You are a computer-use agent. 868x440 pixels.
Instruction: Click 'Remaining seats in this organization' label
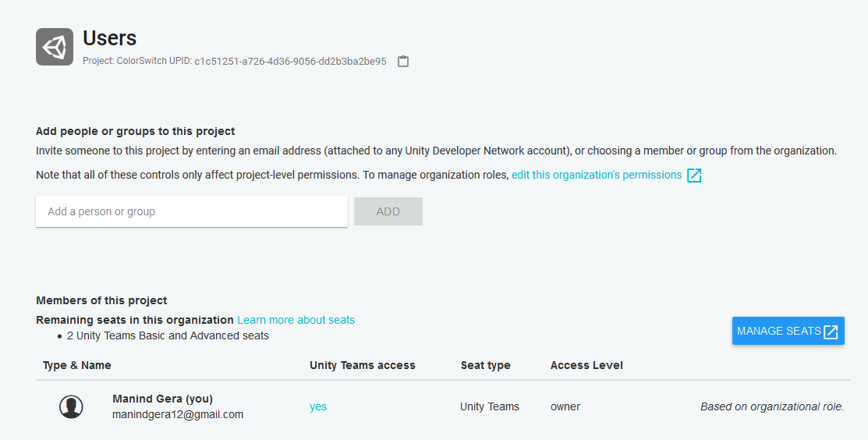click(134, 320)
